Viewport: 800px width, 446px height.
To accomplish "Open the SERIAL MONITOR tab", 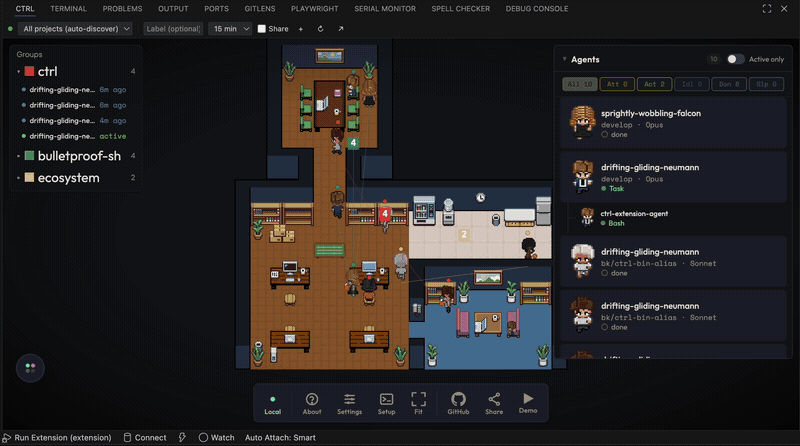I will point(385,9).
